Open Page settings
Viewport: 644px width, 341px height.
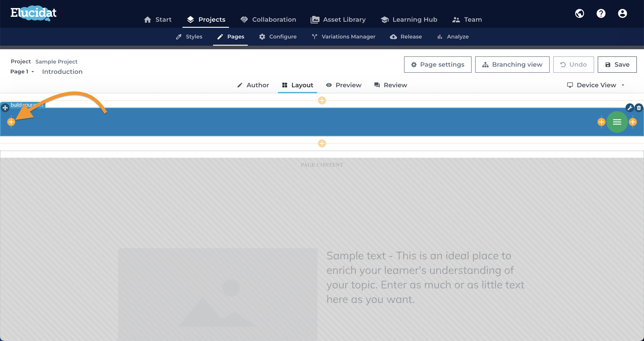click(438, 64)
